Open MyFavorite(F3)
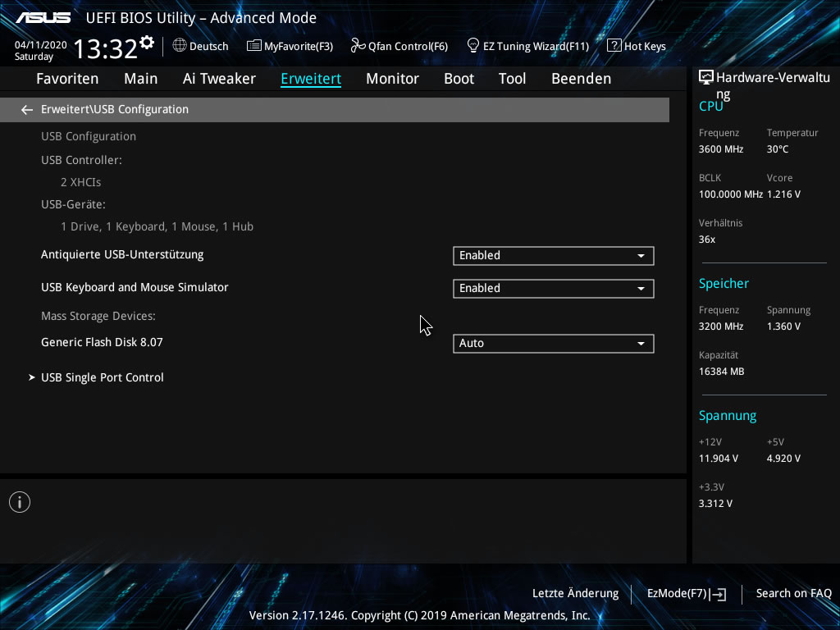Image resolution: width=840 pixels, height=630 pixels. (x=290, y=46)
